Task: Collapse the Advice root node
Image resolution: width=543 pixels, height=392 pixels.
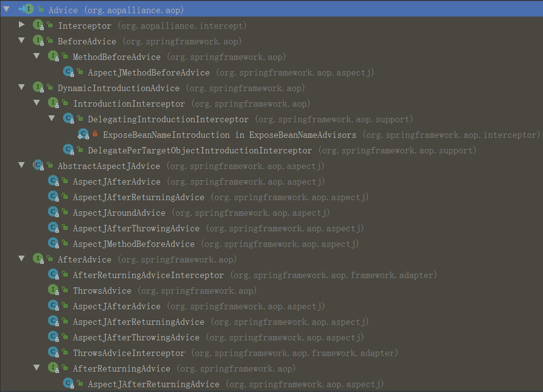Action: tap(7, 9)
